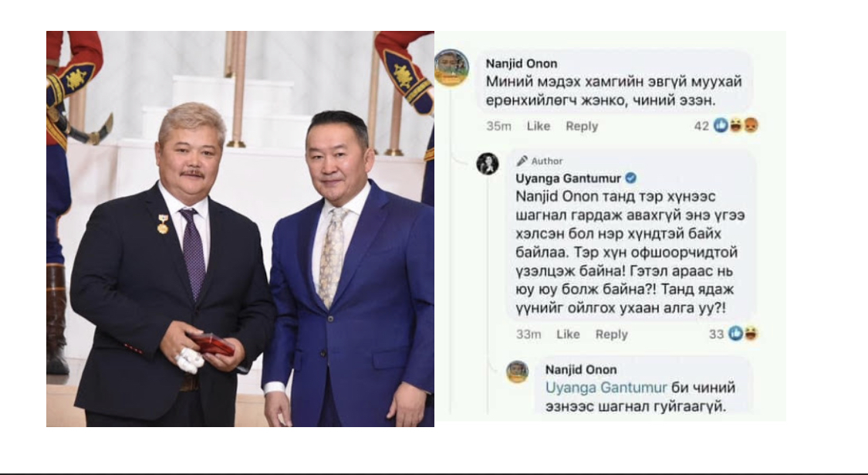The width and height of the screenshot is (868, 475).
Task: Click Uyanga Gantumur's profile avatar
Action: pyautogui.click(x=488, y=164)
